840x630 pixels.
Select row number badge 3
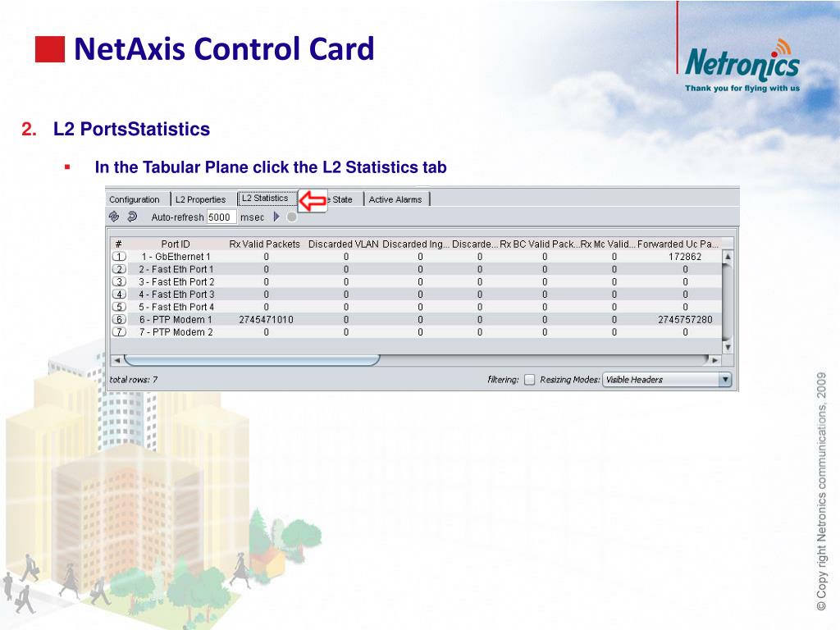[119, 282]
